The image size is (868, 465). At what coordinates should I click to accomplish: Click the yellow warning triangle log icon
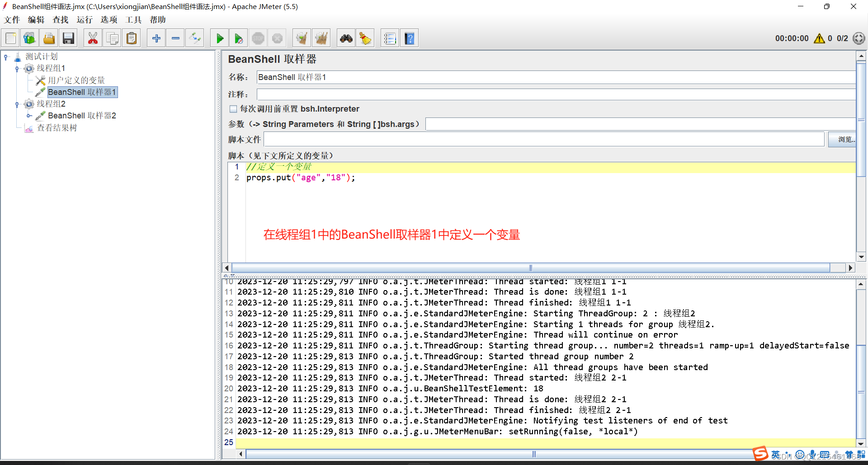click(x=819, y=38)
